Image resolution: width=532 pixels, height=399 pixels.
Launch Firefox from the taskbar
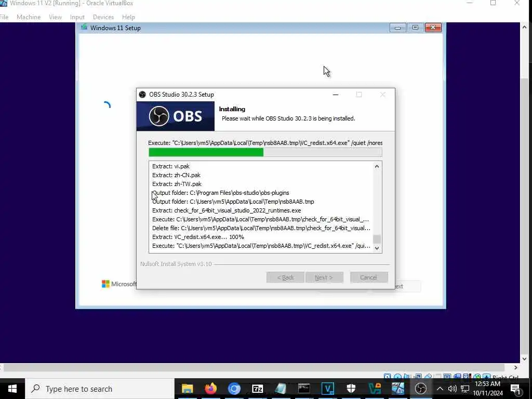pos(211,389)
